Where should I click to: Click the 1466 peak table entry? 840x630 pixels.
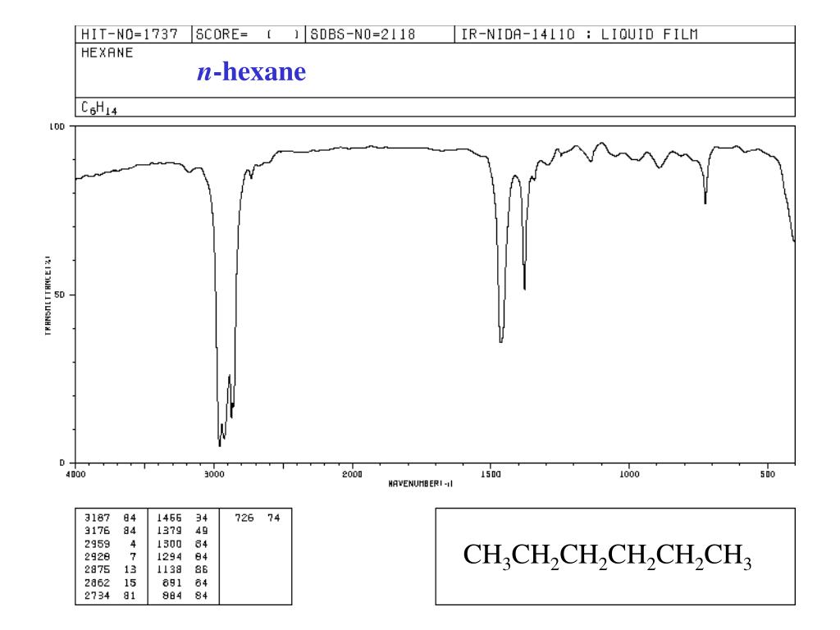tap(169, 518)
